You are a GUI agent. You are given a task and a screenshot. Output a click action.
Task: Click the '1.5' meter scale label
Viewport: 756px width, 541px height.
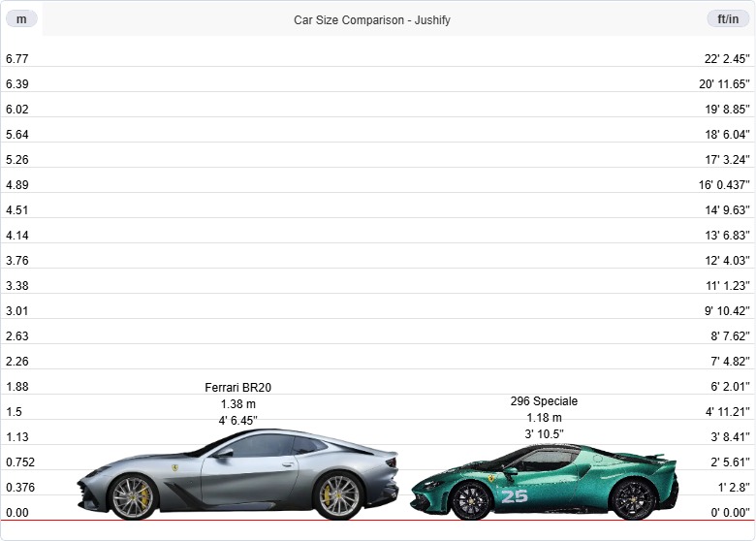(14, 412)
